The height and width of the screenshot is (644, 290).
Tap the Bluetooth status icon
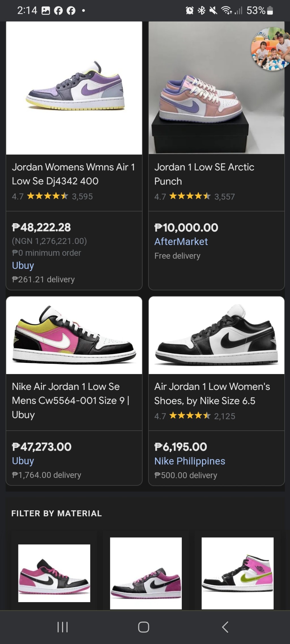(201, 11)
